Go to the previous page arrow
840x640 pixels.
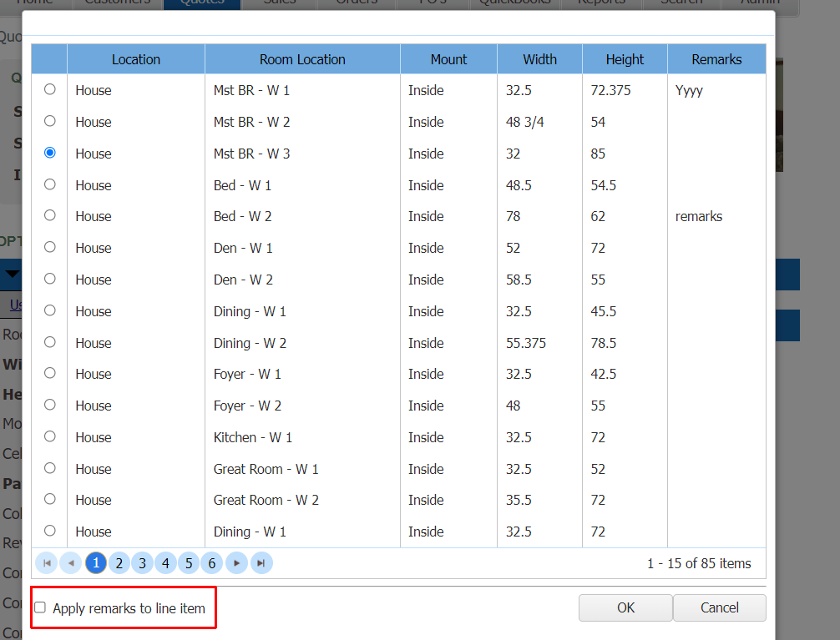click(x=71, y=563)
